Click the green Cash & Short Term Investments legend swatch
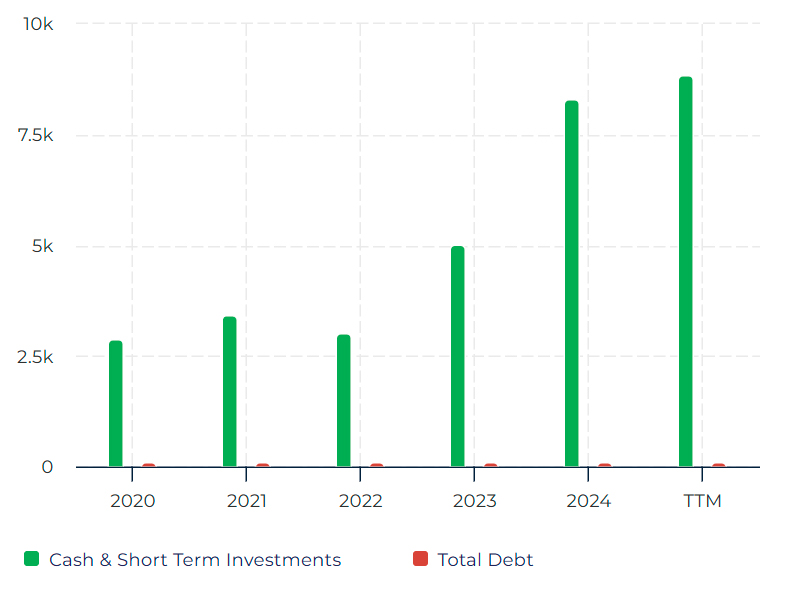Viewport: 789px width, 592px height. [31, 559]
